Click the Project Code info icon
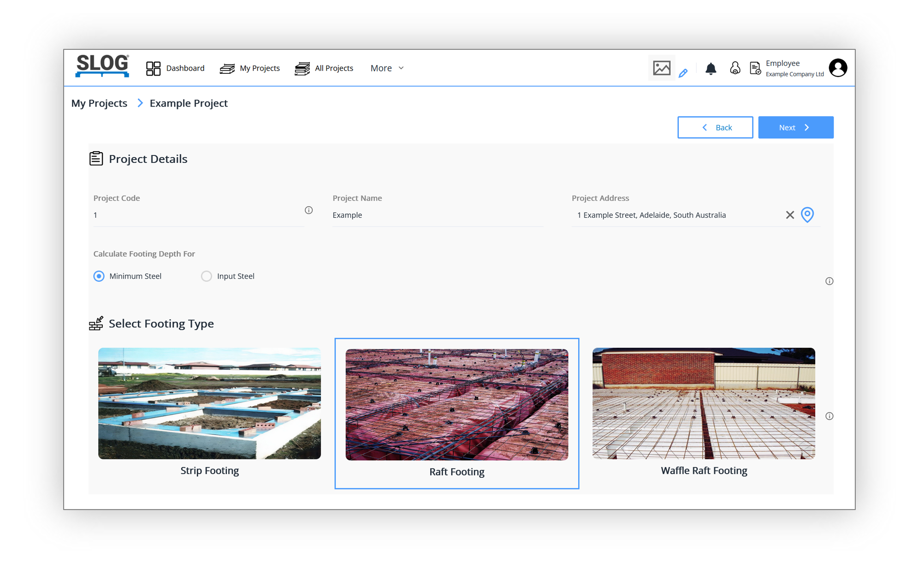924x576 pixels. coord(308,210)
